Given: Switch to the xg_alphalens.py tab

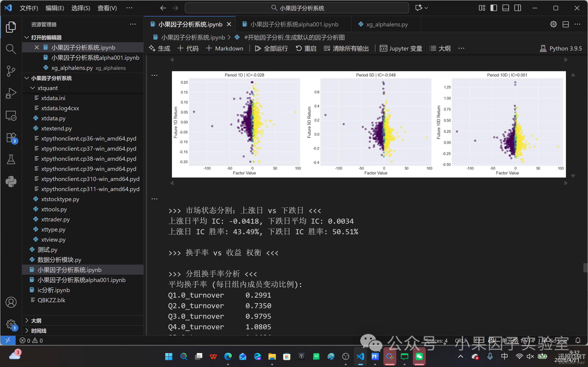Looking at the screenshot, I should click(x=387, y=24).
